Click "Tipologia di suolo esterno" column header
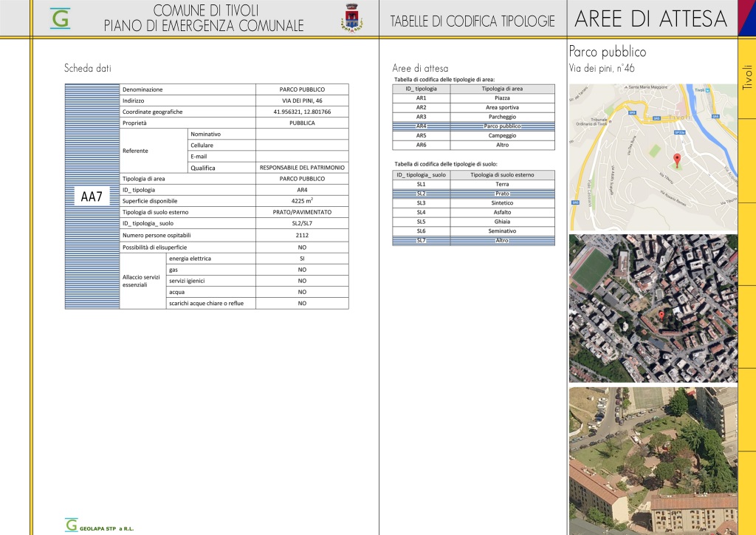This screenshot has width=756, height=535. coord(502,175)
